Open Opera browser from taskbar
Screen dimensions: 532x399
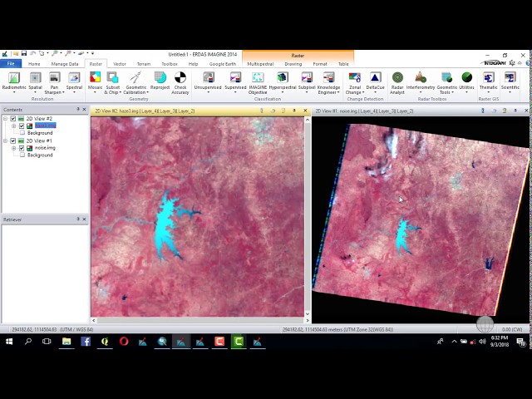coord(124,342)
